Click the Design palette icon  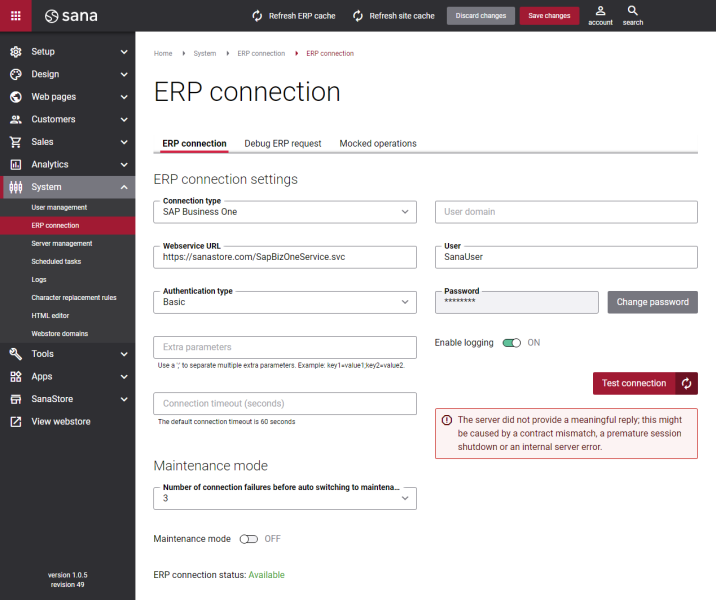(16, 74)
